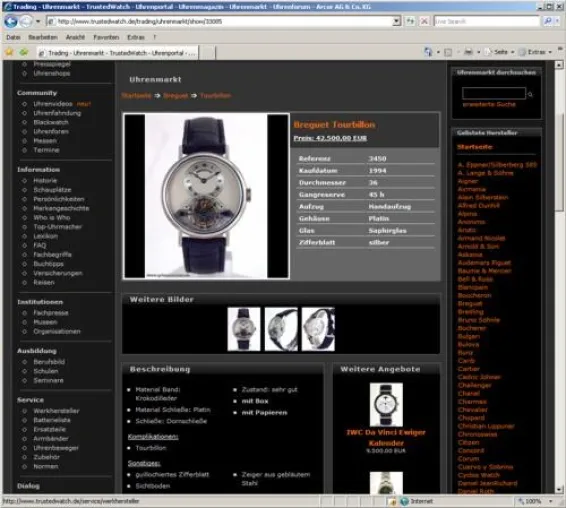Click the IWC Da Vinci watch thumbnail
This screenshot has height=508, width=566.
point(386,405)
